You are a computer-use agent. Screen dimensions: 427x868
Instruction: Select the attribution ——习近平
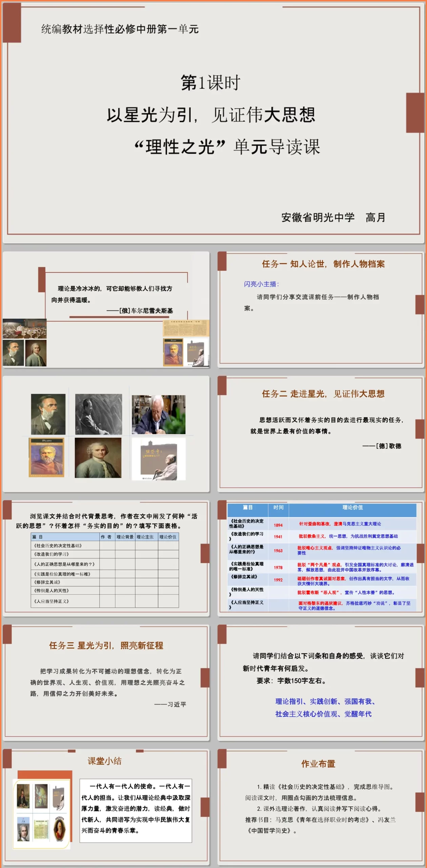tap(170, 704)
